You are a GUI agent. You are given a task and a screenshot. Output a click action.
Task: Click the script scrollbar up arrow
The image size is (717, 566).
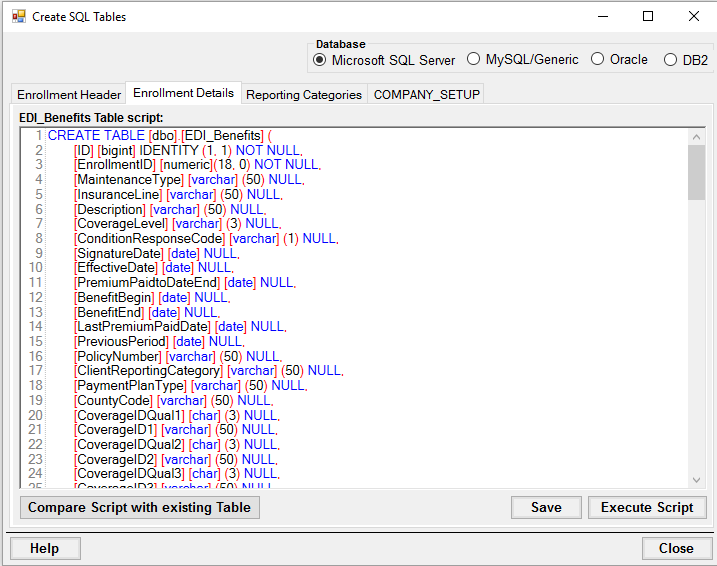(x=697, y=136)
